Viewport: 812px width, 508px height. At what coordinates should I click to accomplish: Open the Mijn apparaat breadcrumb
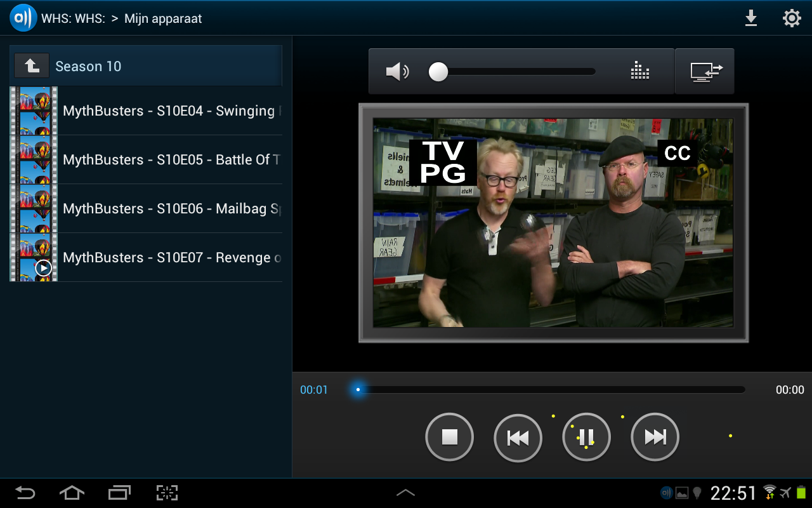click(x=163, y=19)
